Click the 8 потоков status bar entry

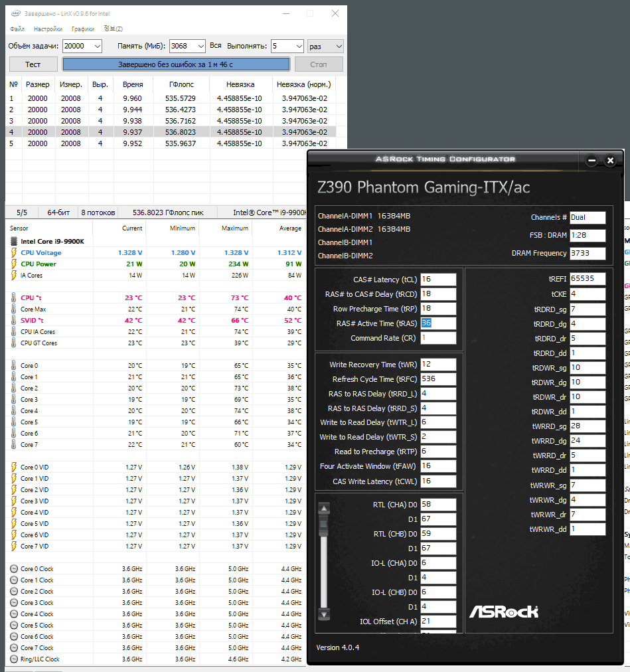pyautogui.click(x=98, y=212)
